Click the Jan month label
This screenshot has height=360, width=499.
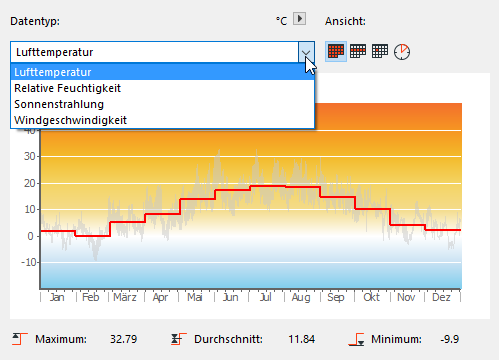click(57, 297)
